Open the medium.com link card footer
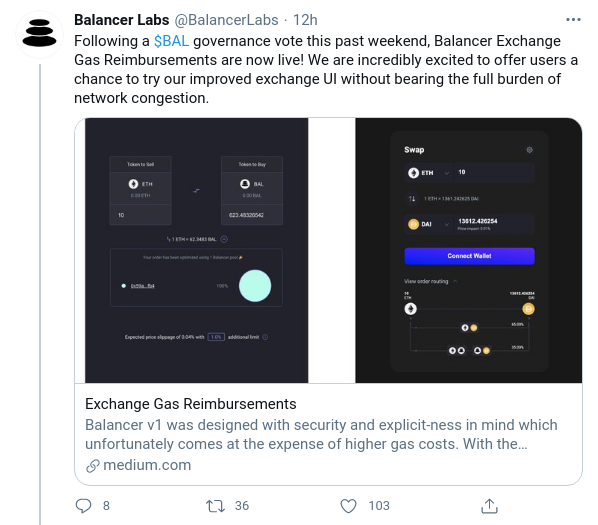The height and width of the screenshot is (525, 598). (138, 465)
